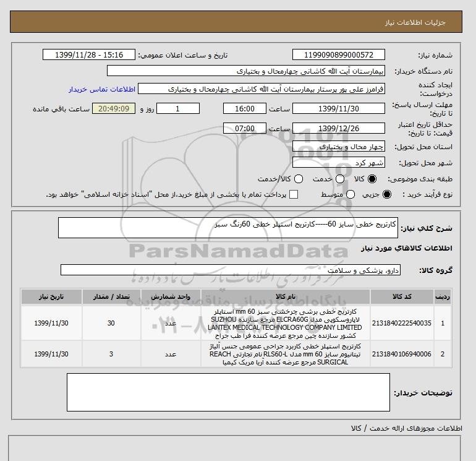476x461 pixels.
Task: Click the جزئیات اطلاعات نیاز header title
Action: point(415,22)
